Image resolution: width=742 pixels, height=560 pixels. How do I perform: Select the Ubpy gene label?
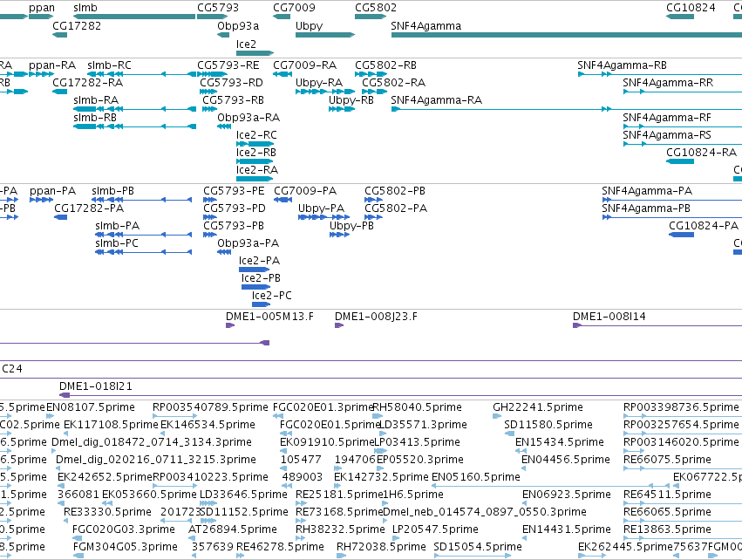(x=309, y=25)
